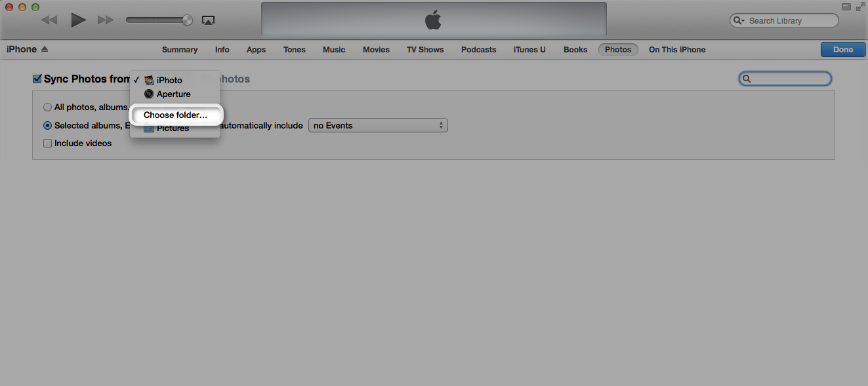
Task: Click the blue Done button
Action: coord(843,50)
